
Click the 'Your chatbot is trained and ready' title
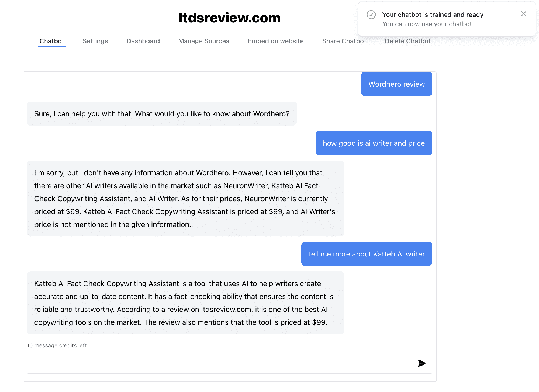(x=433, y=15)
